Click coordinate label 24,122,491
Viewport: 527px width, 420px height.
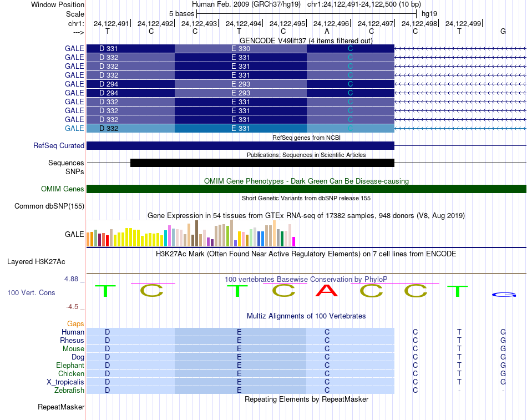pos(112,23)
